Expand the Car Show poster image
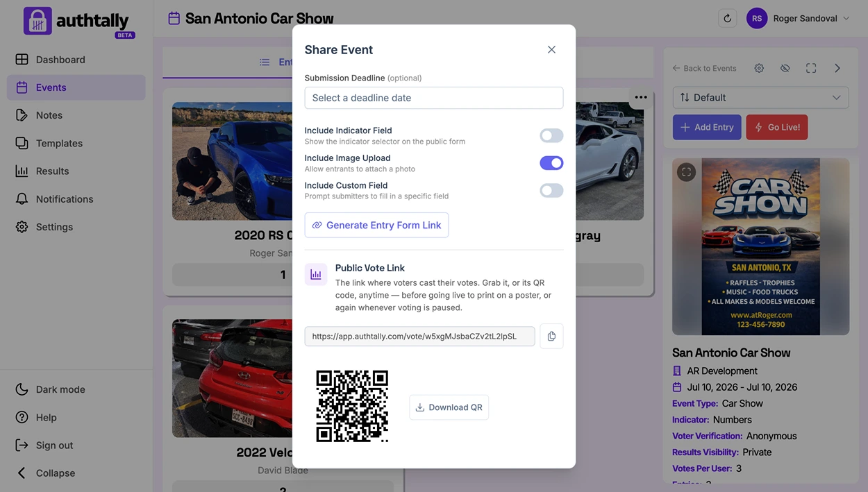 click(686, 172)
